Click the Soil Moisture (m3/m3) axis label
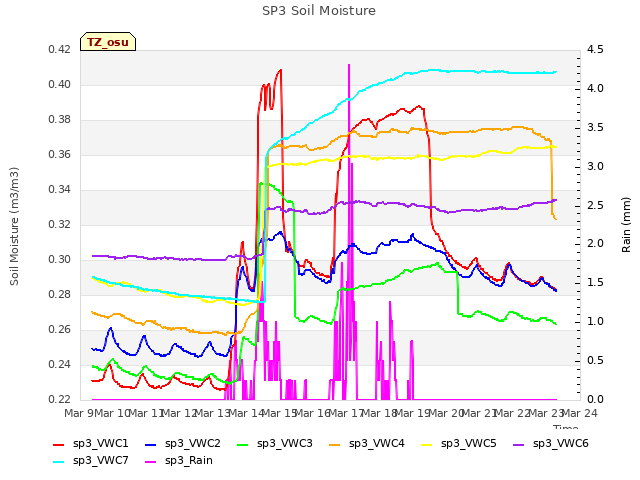This screenshot has width=640, height=480. [x=14, y=226]
